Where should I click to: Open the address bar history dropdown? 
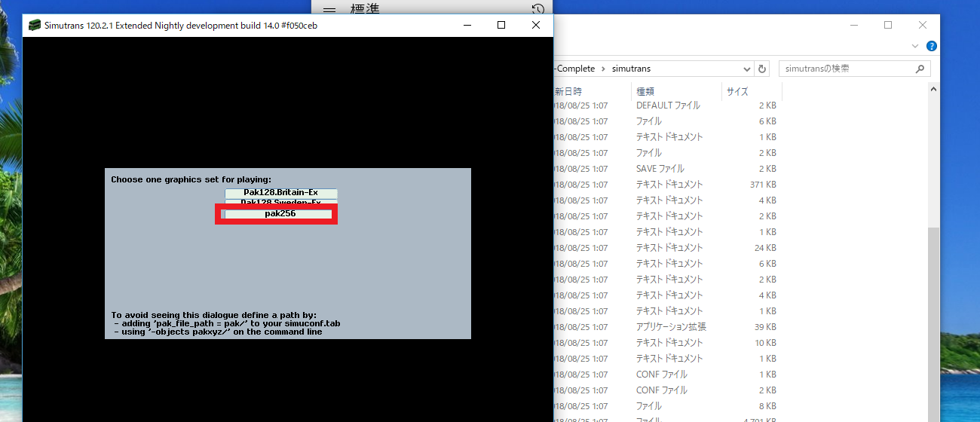[747, 69]
